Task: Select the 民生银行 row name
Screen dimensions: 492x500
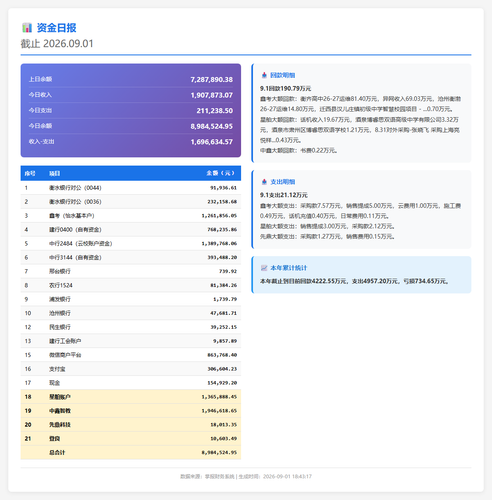Action: (x=60, y=327)
